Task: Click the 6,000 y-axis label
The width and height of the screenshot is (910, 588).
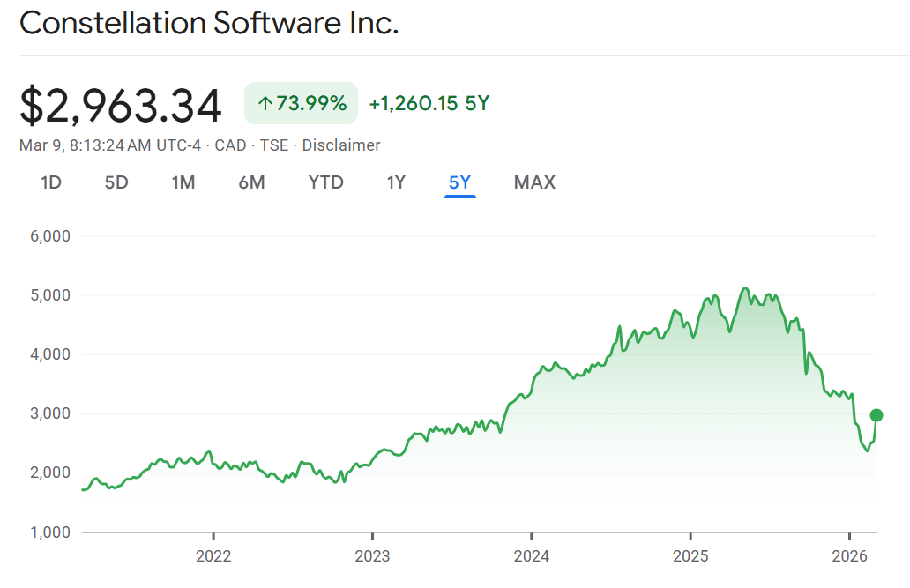Action: (51, 236)
